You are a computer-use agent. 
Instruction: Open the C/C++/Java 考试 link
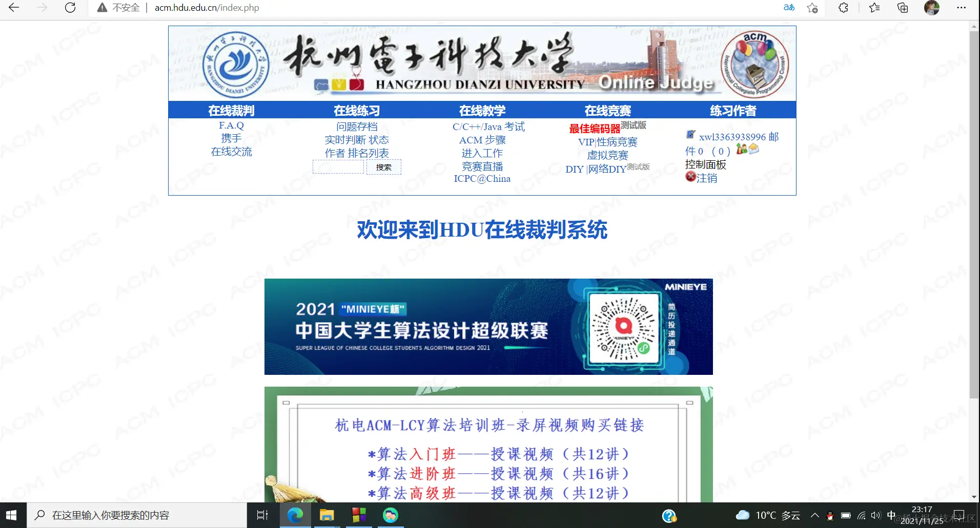[x=488, y=126]
